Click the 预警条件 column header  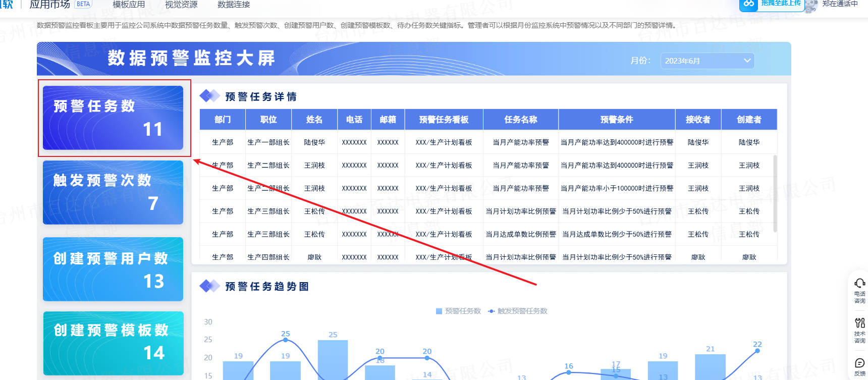pyautogui.click(x=617, y=120)
